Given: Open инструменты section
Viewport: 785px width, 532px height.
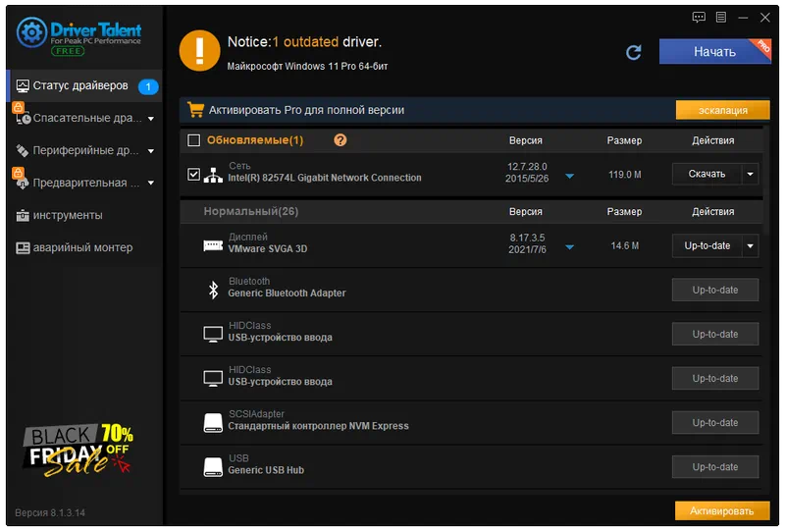Looking at the screenshot, I should tap(83, 215).
